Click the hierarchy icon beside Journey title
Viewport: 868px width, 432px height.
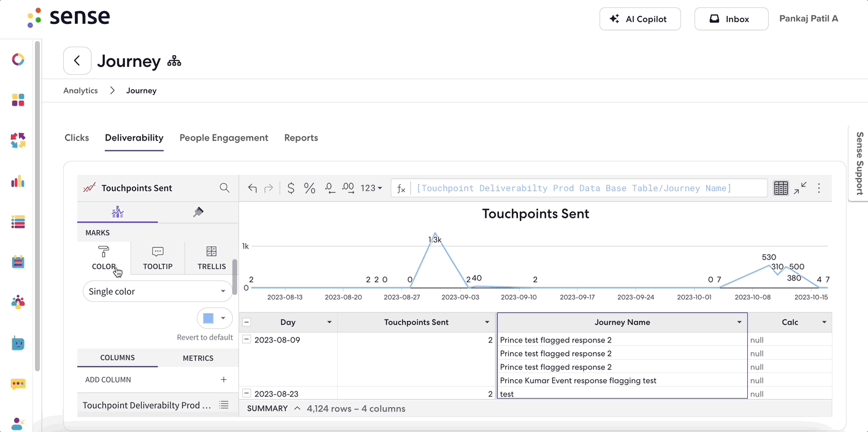[x=174, y=61]
